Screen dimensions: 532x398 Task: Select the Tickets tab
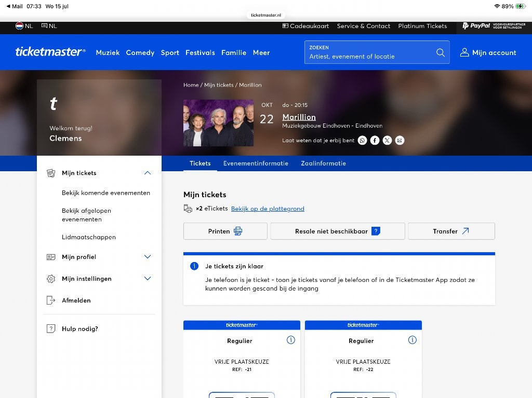[200, 163]
